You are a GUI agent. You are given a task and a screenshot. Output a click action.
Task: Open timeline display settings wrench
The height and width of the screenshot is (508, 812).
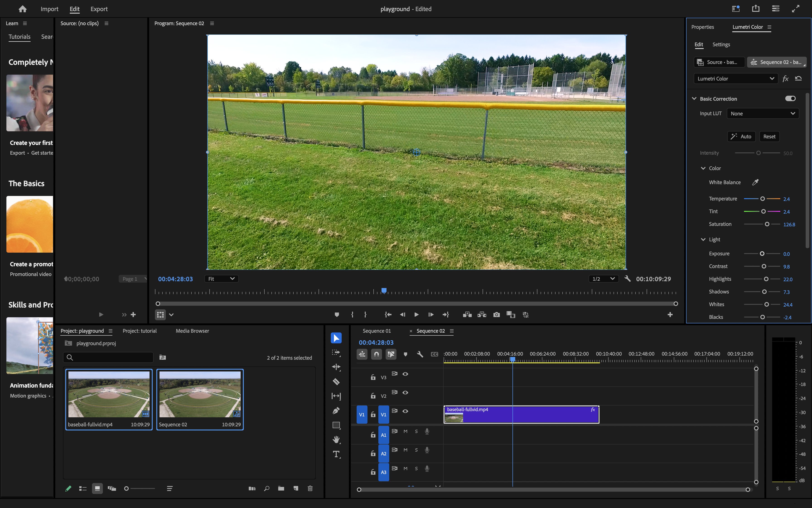[420, 354]
